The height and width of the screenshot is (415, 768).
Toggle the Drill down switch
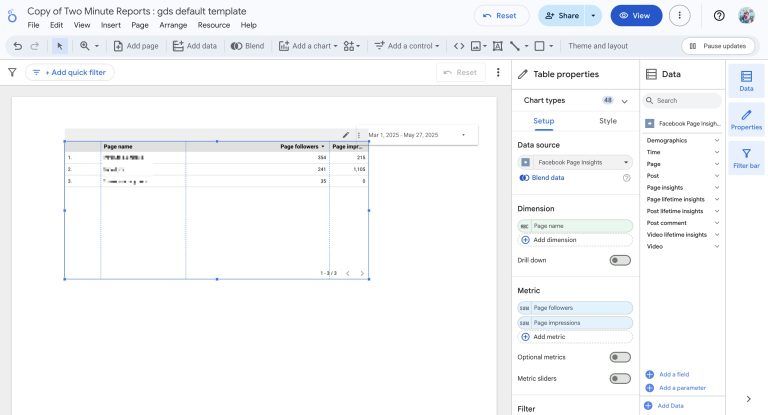pos(620,260)
